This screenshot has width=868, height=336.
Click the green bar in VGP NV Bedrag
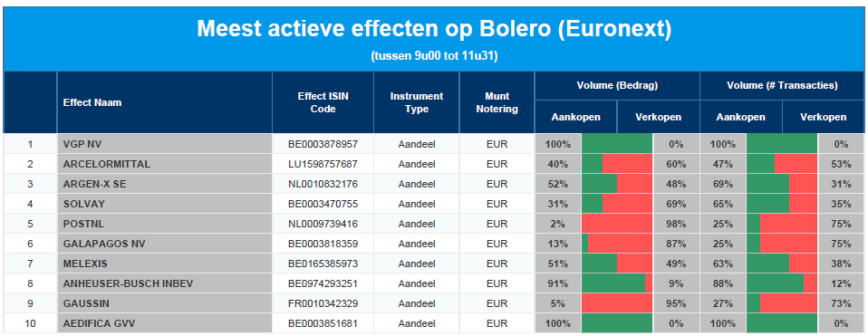pyautogui.click(x=617, y=144)
